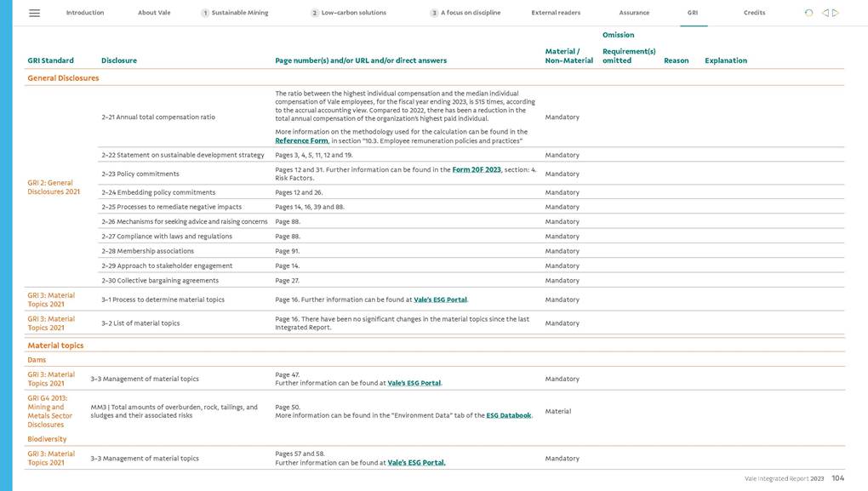Viewport: 868px width, 491px height.
Task: Click the number 3 badge for A focus on discipline
Action: pos(434,13)
